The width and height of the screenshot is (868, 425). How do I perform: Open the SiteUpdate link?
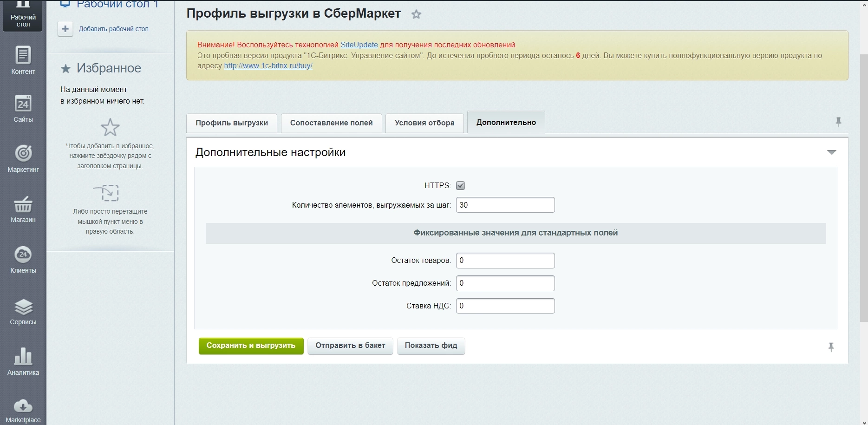[x=359, y=45]
